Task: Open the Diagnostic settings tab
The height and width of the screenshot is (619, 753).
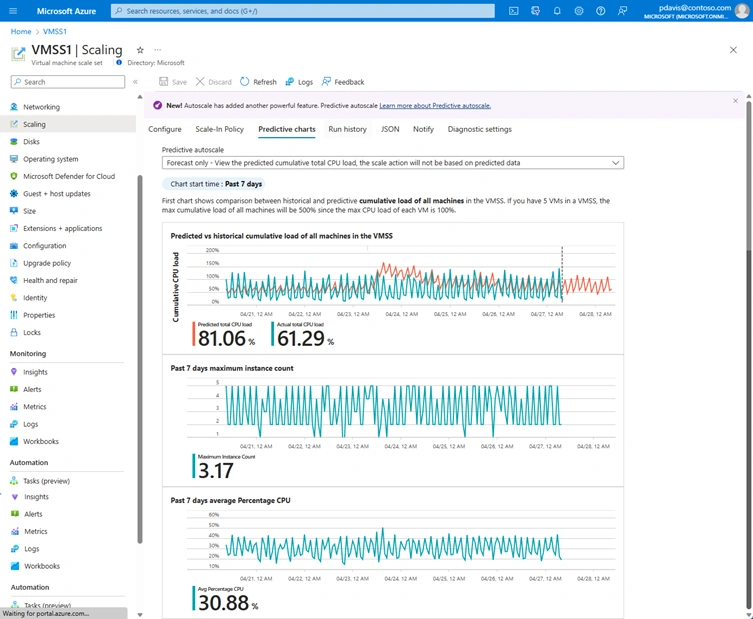Action: 480,129
